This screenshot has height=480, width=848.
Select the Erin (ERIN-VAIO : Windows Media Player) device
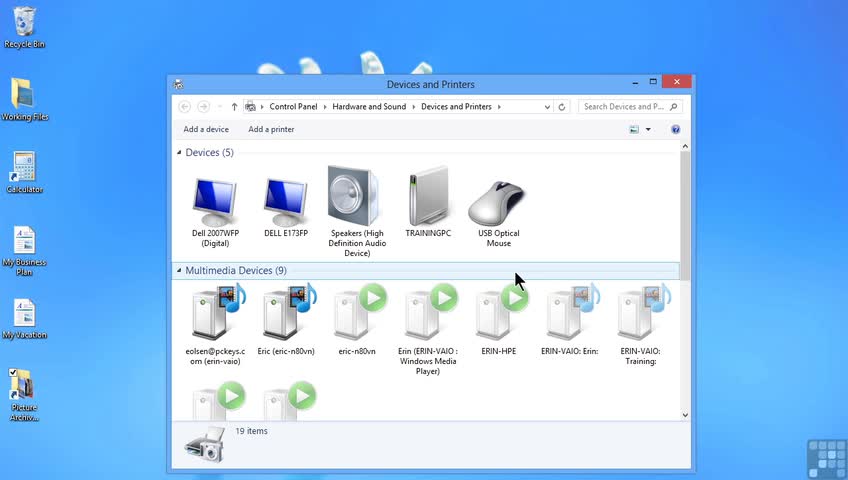tap(428, 329)
